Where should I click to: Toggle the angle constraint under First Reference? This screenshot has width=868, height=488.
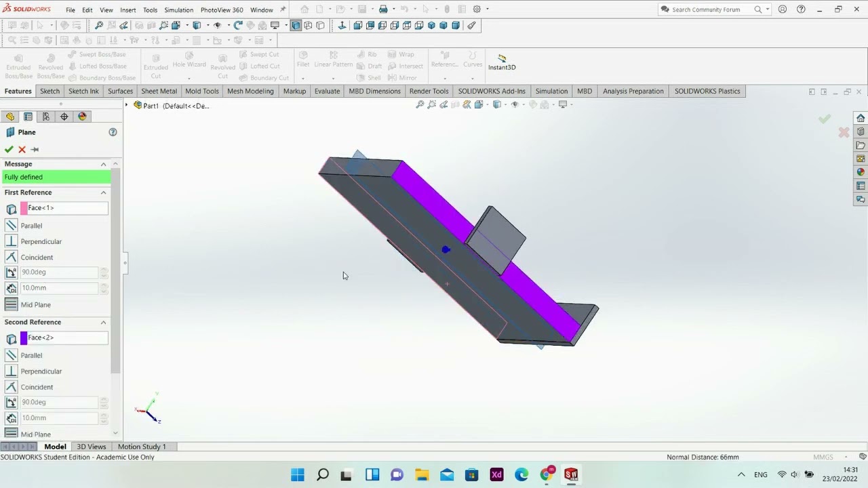[x=11, y=272]
